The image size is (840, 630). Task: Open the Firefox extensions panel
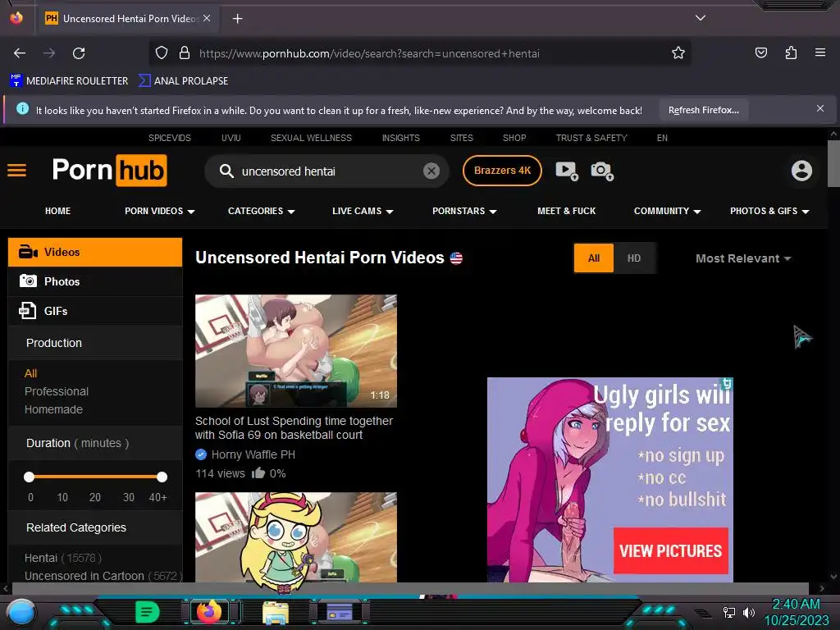coord(791,52)
